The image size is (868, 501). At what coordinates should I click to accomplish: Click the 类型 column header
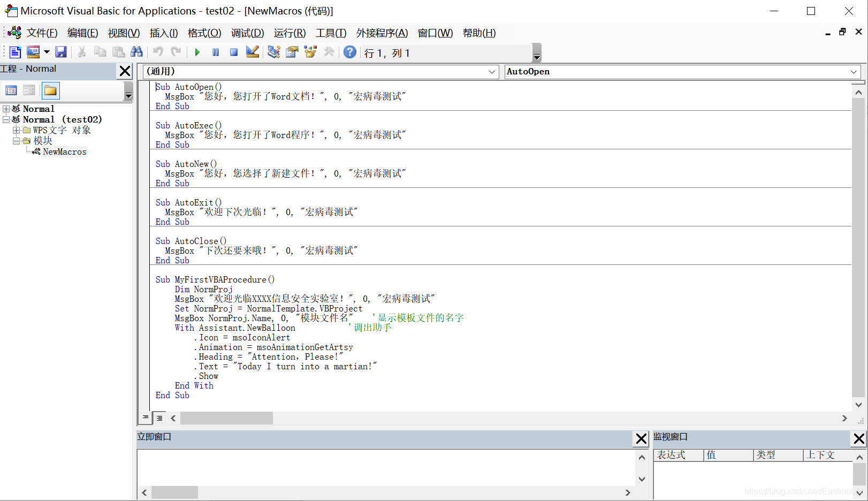(x=778, y=455)
